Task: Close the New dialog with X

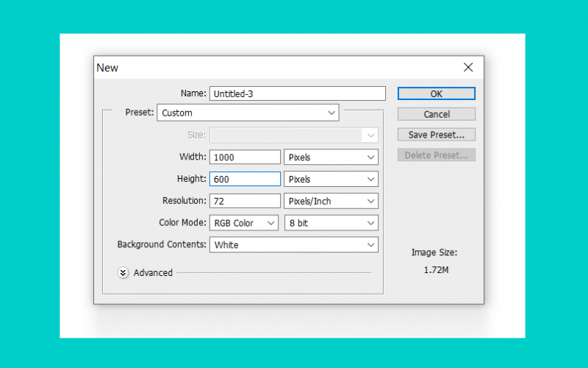Action: tap(468, 67)
